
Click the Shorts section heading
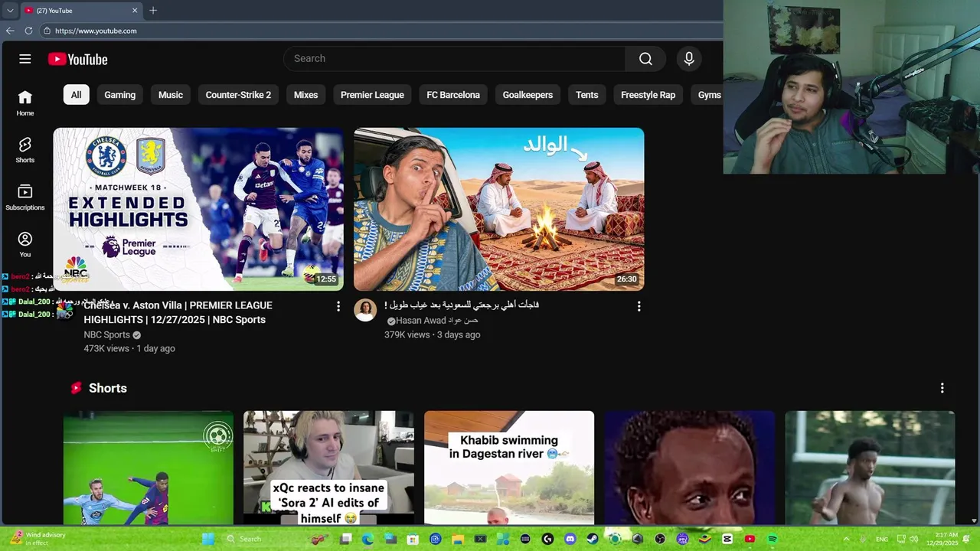pos(107,388)
